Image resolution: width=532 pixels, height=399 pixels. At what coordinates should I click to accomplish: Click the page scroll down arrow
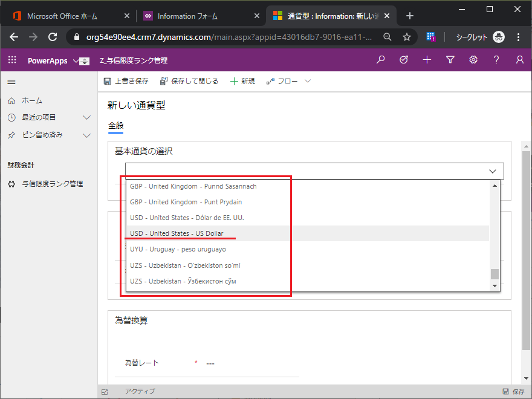pos(526,378)
